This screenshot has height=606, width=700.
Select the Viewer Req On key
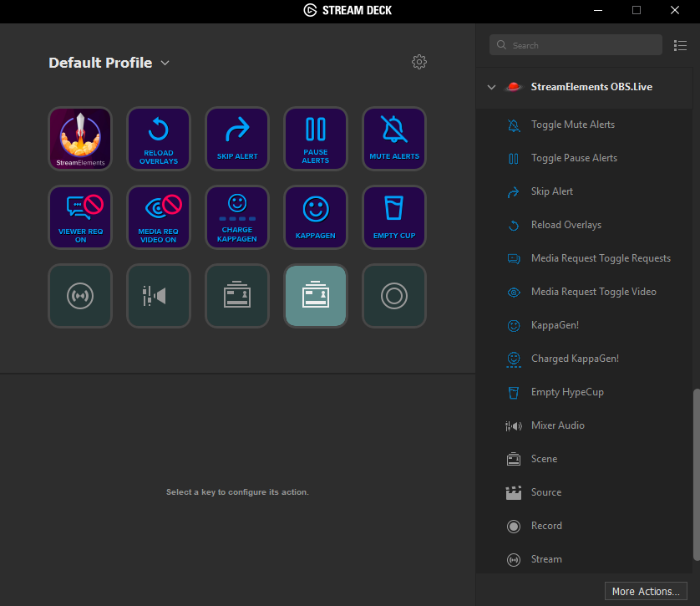coord(80,217)
